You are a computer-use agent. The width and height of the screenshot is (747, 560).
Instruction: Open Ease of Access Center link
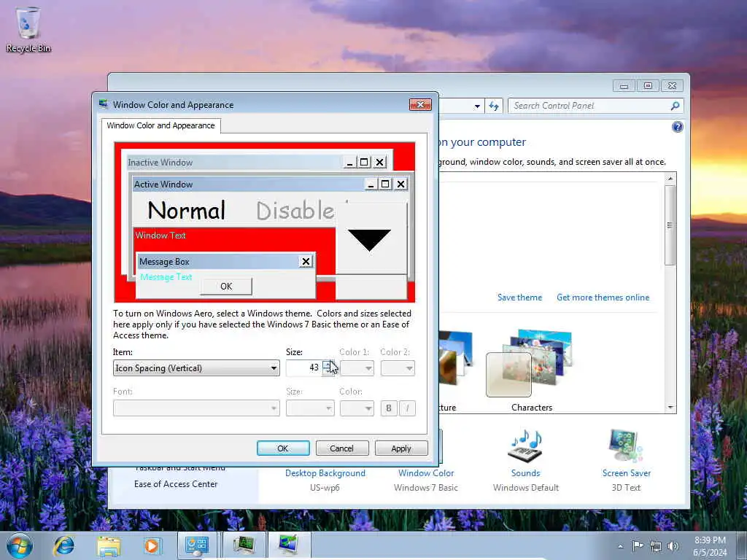[x=176, y=484]
